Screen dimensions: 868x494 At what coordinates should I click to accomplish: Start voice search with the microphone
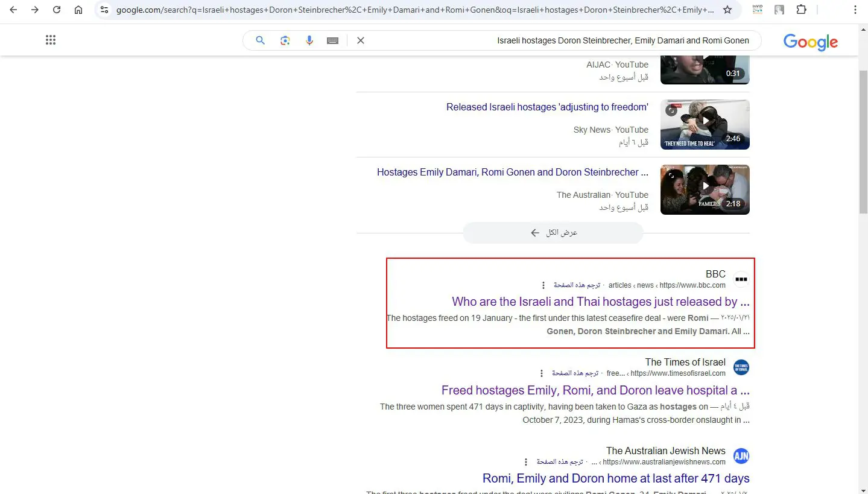click(309, 40)
